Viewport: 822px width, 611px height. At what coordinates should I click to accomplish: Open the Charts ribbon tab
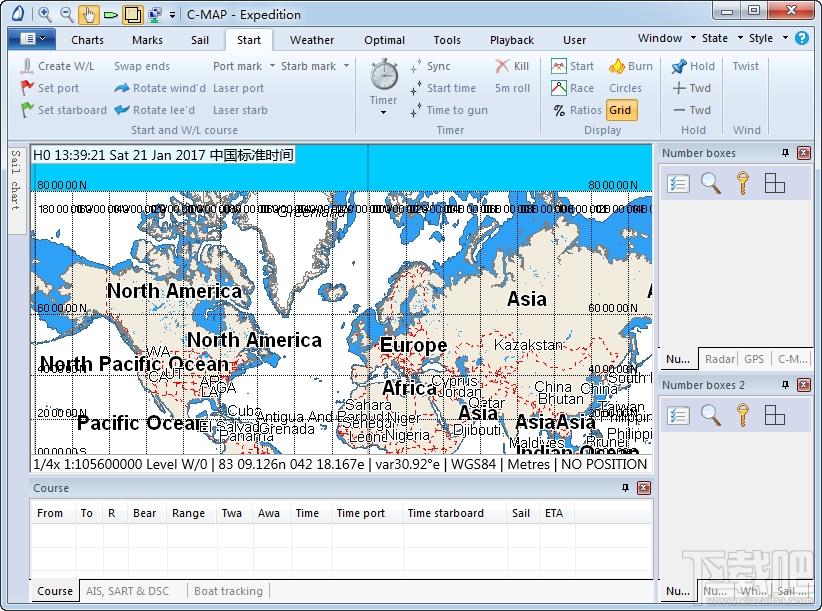[88, 40]
